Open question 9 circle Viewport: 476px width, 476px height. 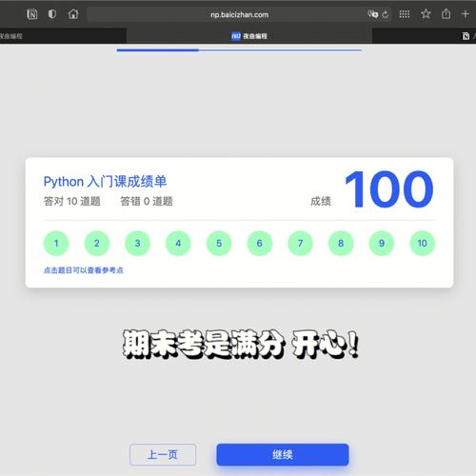pyautogui.click(x=382, y=244)
